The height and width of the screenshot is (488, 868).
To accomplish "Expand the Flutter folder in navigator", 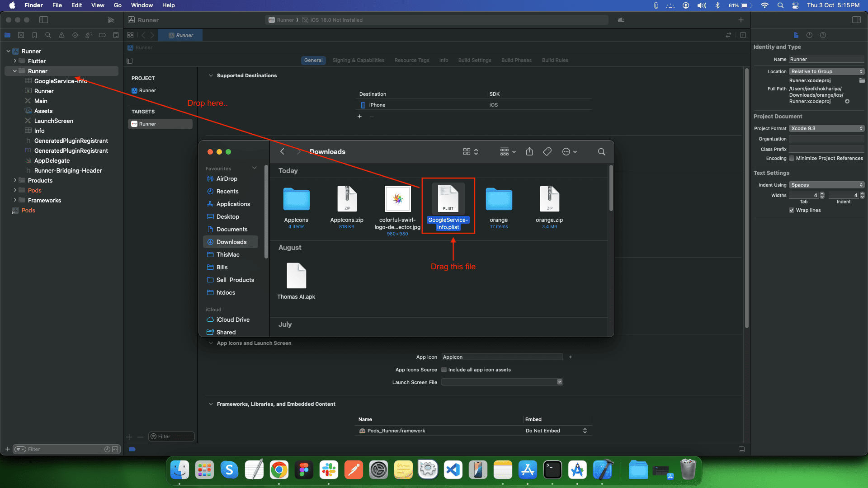I will pos(15,61).
